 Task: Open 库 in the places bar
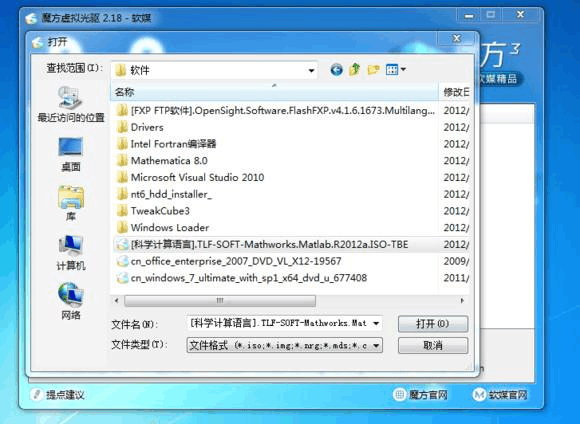pyautogui.click(x=71, y=203)
